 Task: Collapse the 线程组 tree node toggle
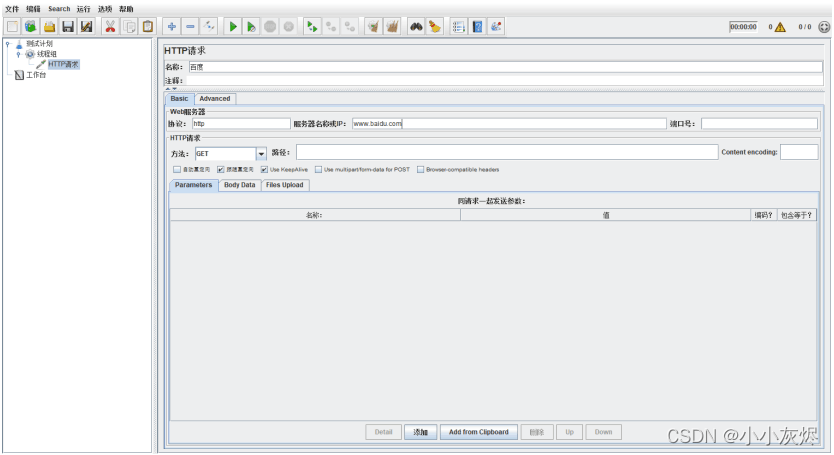coord(18,54)
